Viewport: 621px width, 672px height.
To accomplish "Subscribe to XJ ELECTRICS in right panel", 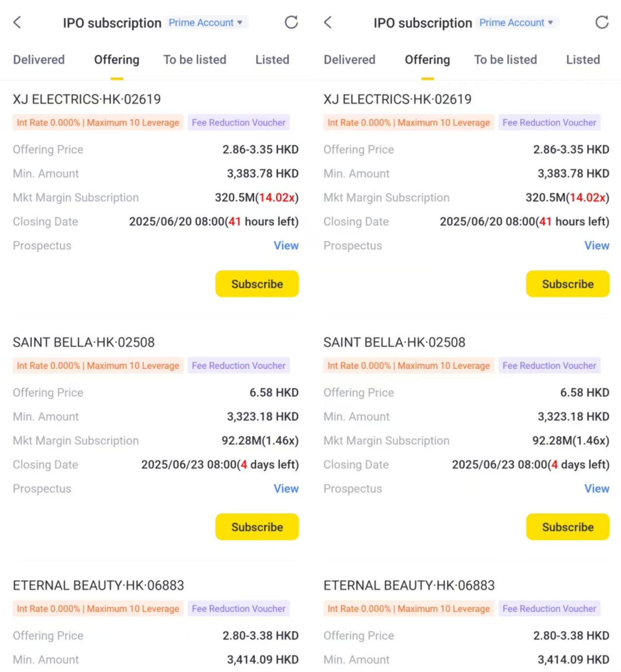I will pos(568,284).
